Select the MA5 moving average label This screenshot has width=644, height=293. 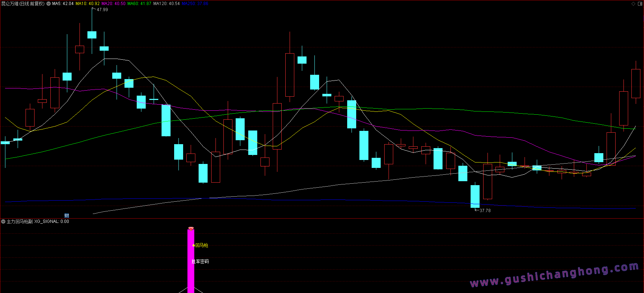(63, 4)
